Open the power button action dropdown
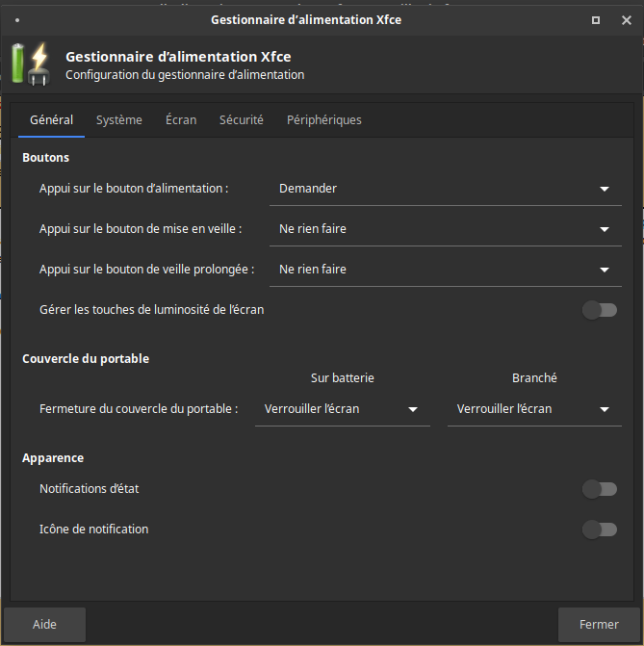The image size is (644, 646). click(446, 189)
